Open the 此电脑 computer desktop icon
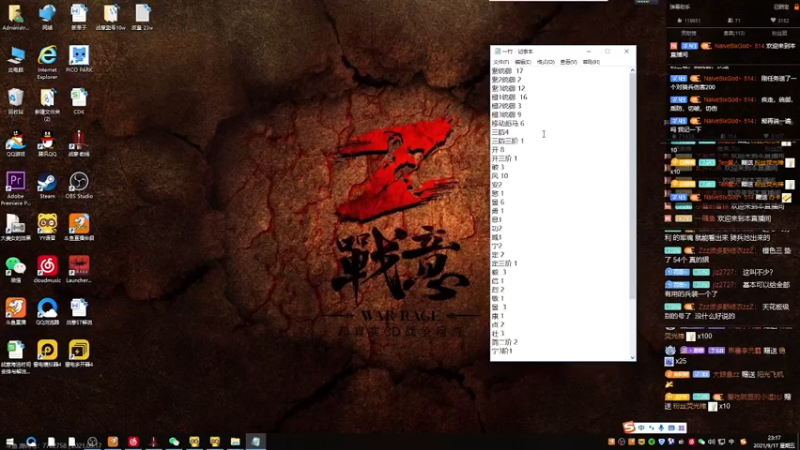Viewport: 800px width, 450px height. pyautogui.click(x=16, y=59)
